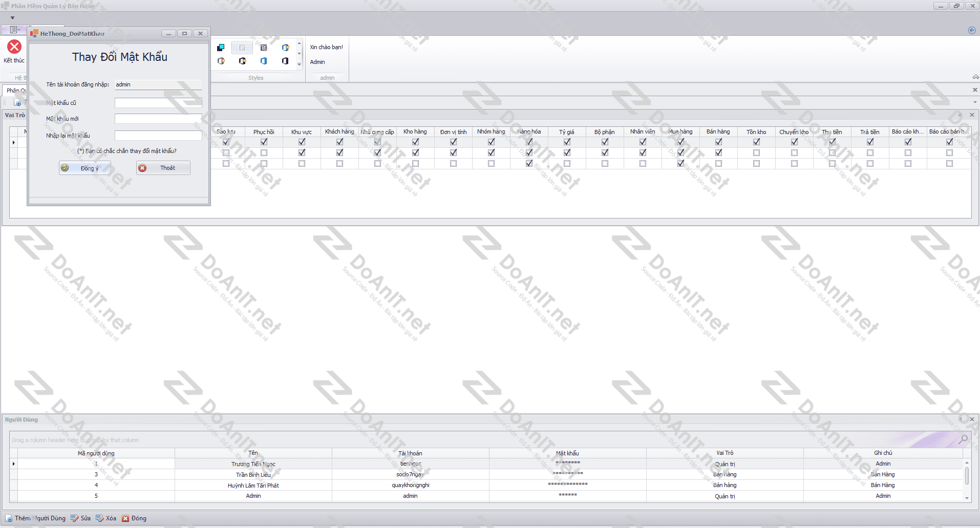Maximize the HeThong_DoiMatKhau dialog
The image size is (980, 528).
click(x=184, y=33)
